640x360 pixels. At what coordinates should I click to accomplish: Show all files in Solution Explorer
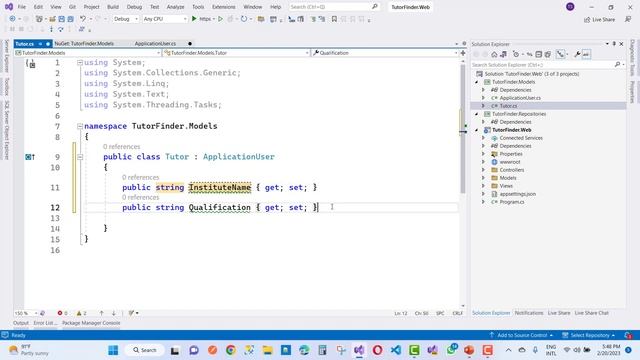pos(548,54)
